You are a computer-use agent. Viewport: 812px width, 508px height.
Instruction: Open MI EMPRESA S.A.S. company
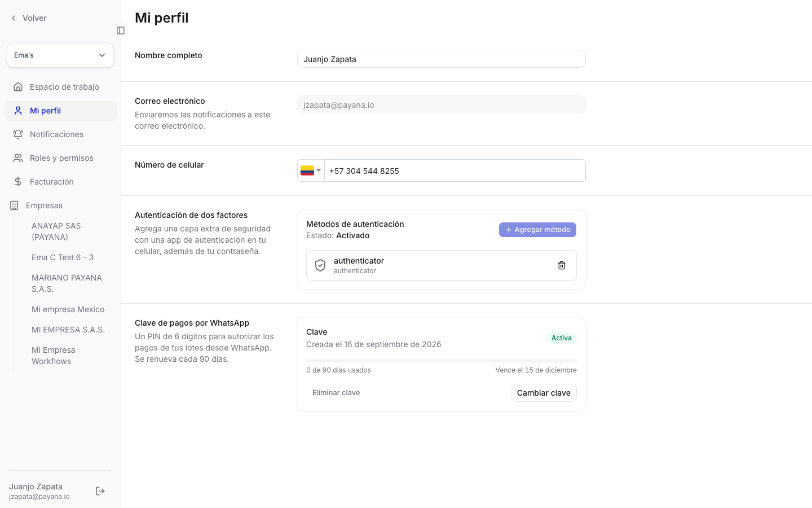point(68,330)
